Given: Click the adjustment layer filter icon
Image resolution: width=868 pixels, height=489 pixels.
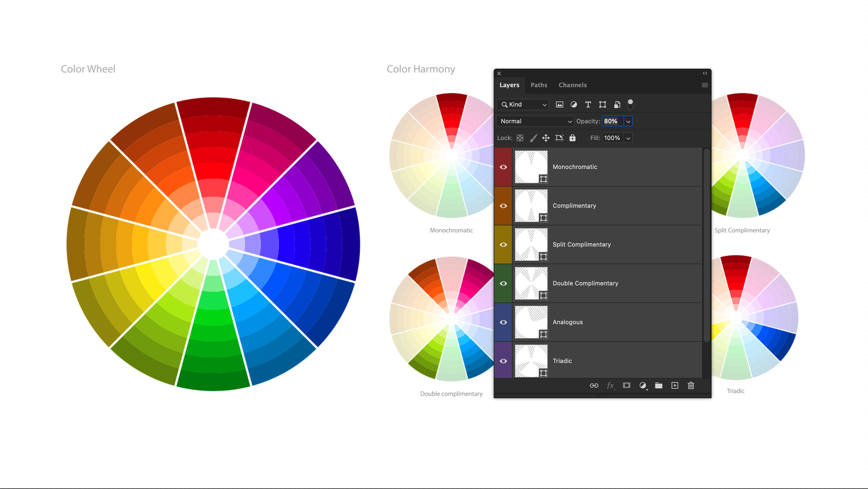Looking at the screenshot, I should click(573, 104).
